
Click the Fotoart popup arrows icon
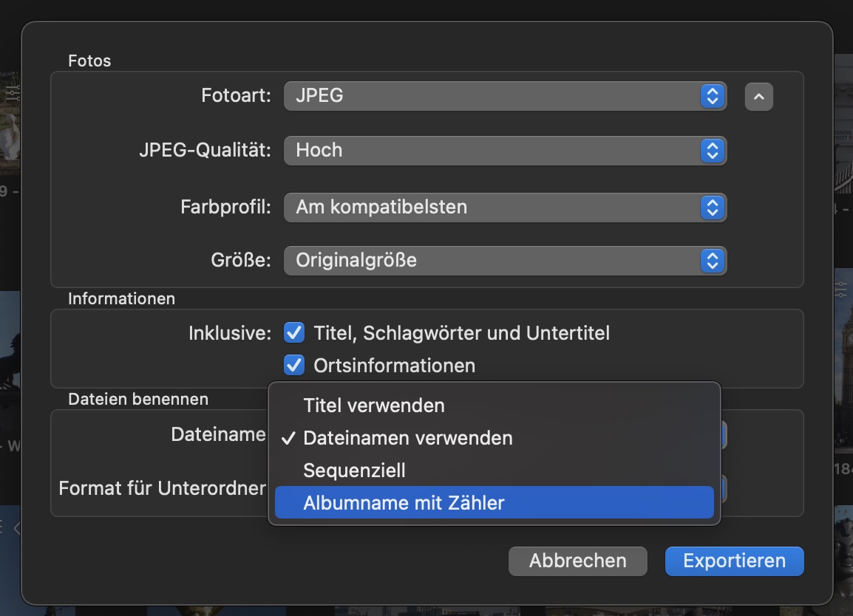pos(712,96)
